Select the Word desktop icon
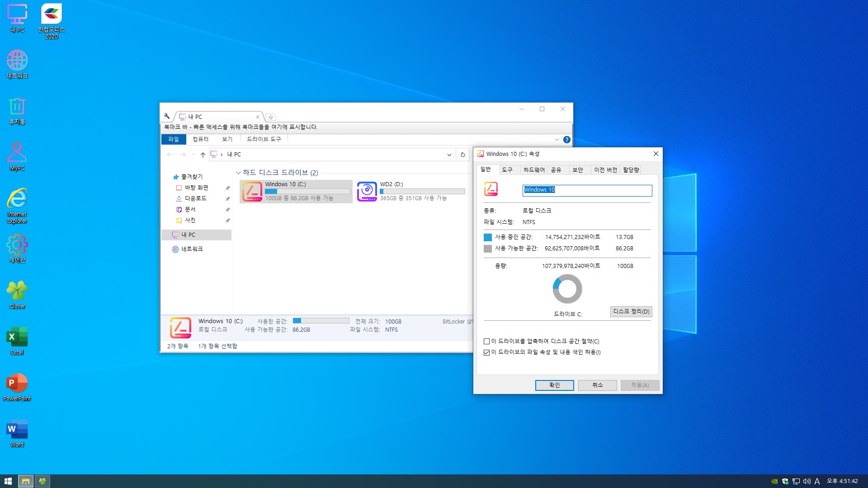868x488 pixels. 17,433
